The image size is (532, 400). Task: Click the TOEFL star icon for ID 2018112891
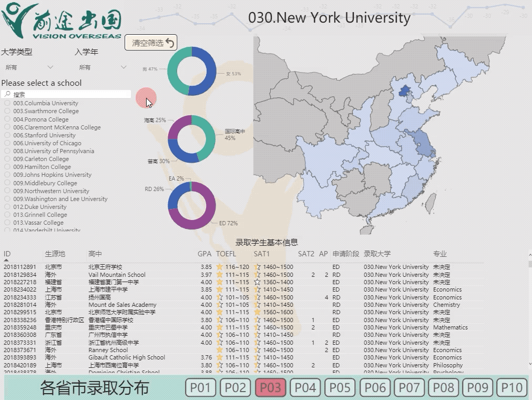tap(220, 267)
